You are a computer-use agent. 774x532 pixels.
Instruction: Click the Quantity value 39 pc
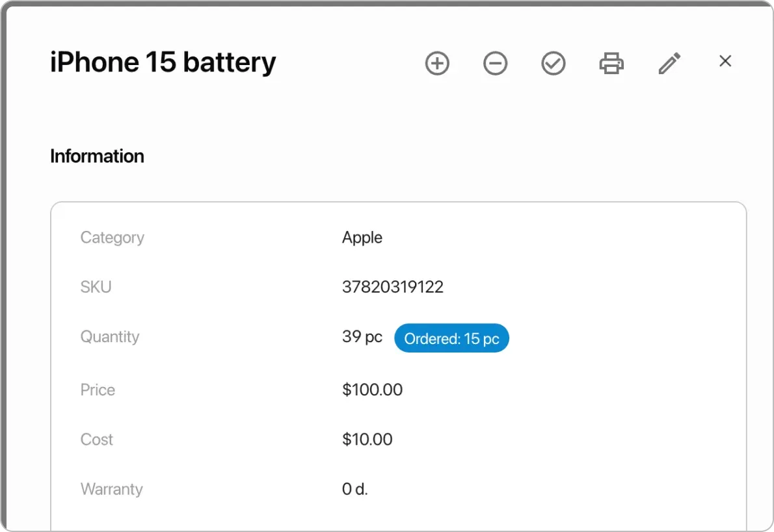coord(362,336)
